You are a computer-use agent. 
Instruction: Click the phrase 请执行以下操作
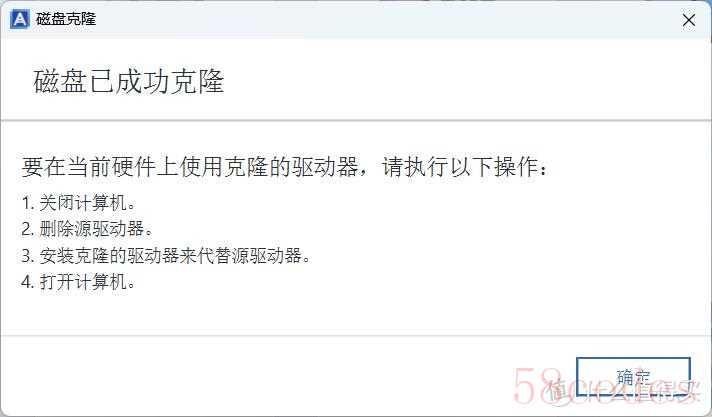pos(460,167)
